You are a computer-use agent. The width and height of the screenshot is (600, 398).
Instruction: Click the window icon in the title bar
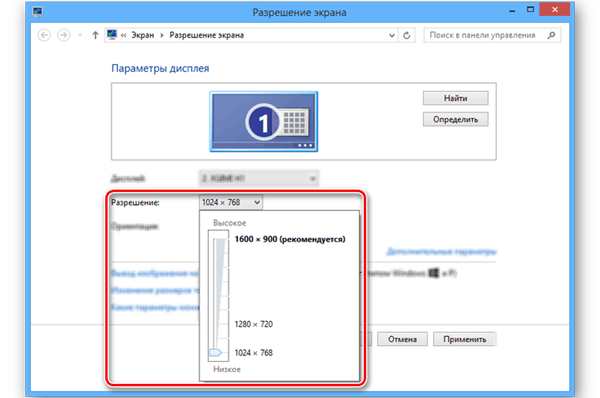click(38, 12)
